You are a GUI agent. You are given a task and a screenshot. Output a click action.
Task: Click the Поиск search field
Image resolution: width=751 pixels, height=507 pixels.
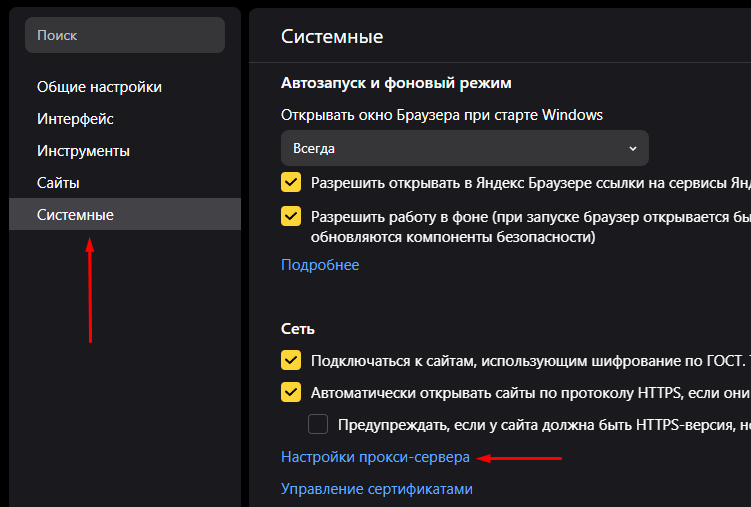point(124,35)
